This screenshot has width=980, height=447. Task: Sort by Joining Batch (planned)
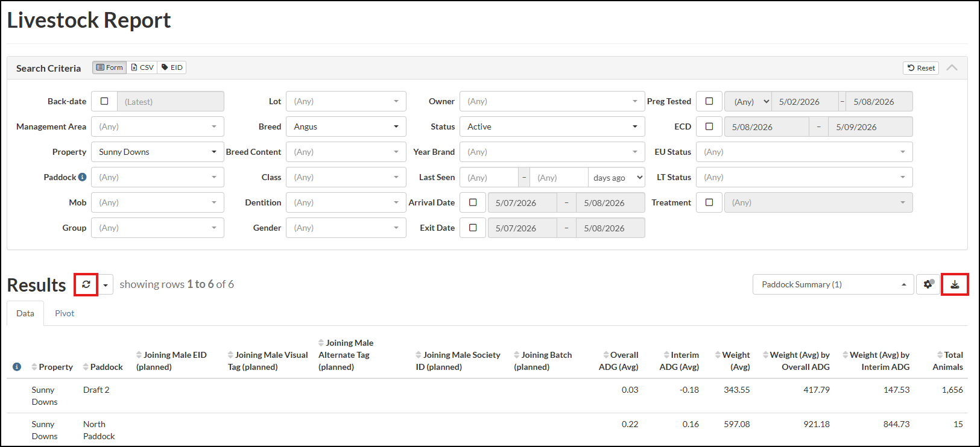543,361
